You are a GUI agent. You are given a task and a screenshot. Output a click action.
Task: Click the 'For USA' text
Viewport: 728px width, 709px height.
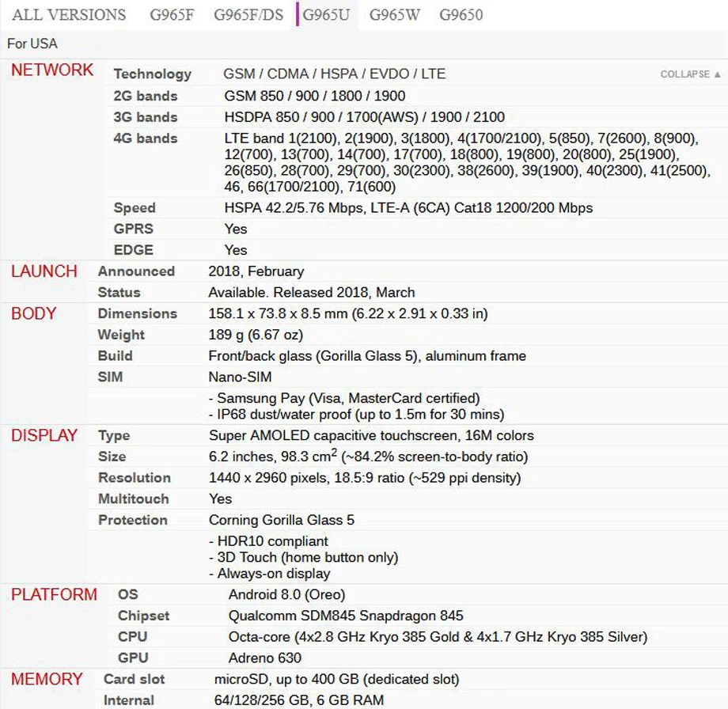click(32, 44)
